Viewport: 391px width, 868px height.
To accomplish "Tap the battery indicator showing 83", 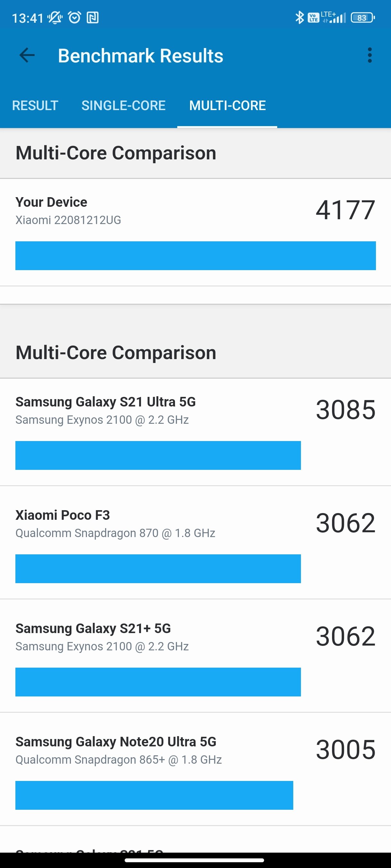I will click(363, 18).
